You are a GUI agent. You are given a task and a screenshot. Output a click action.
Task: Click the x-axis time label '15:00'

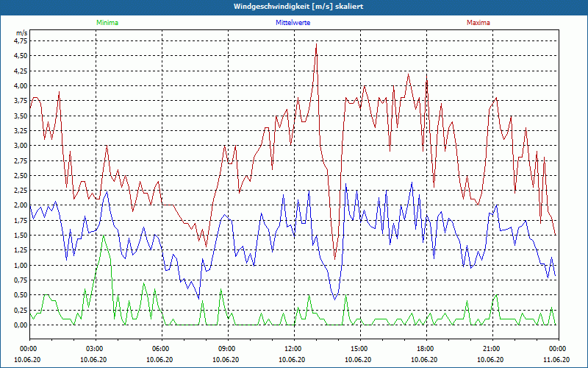[x=360, y=349]
